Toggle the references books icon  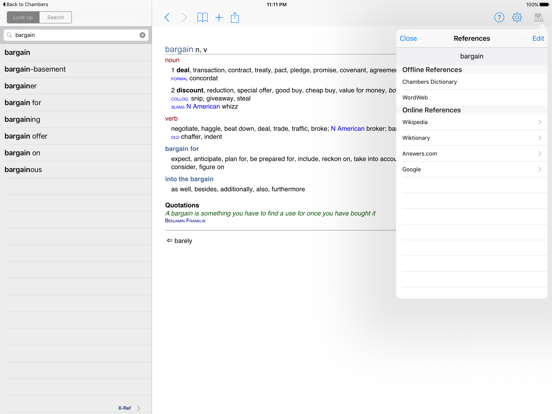(x=538, y=17)
